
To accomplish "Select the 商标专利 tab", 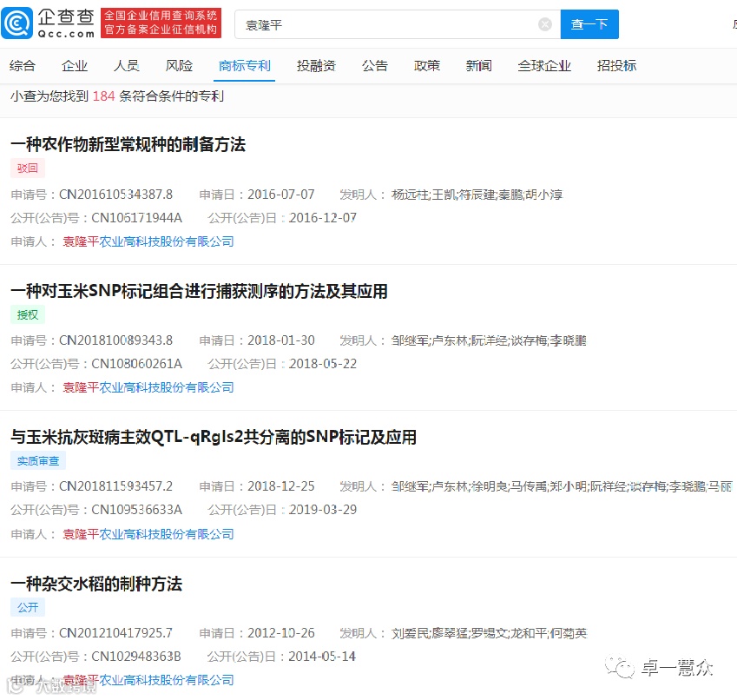I will (x=245, y=66).
